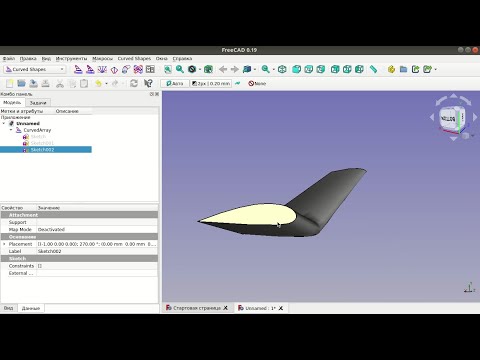This screenshot has height=360, width=480.
Task: Save the current document
Action: coord(33,83)
